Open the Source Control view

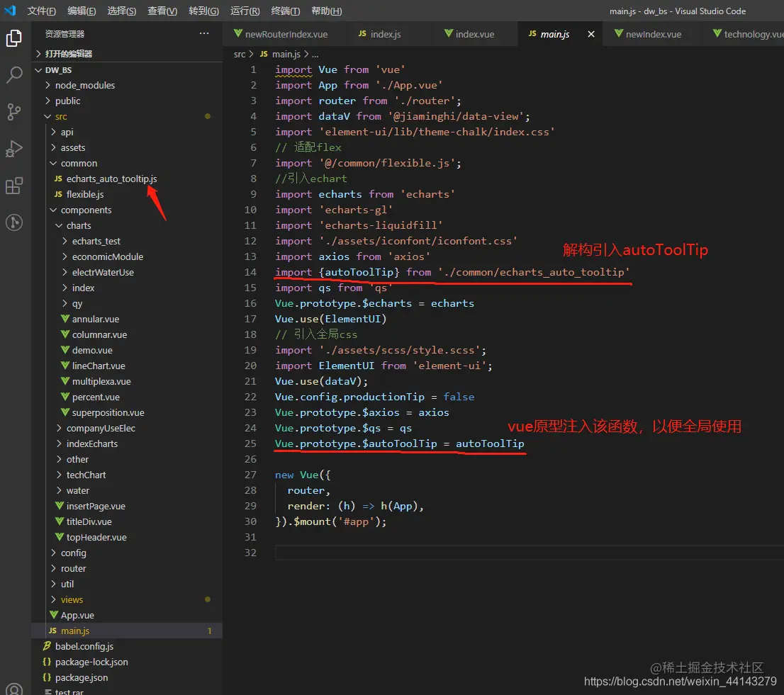click(14, 111)
